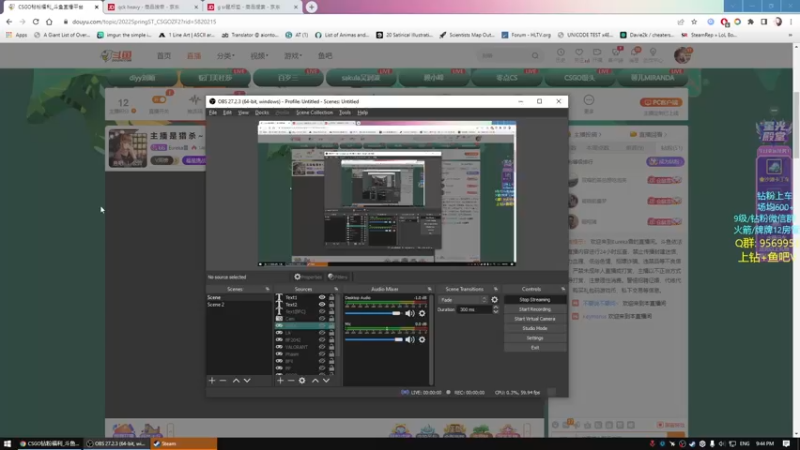Open Windows Start menu
Viewport: 800px width, 450px height.
(7, 443)
